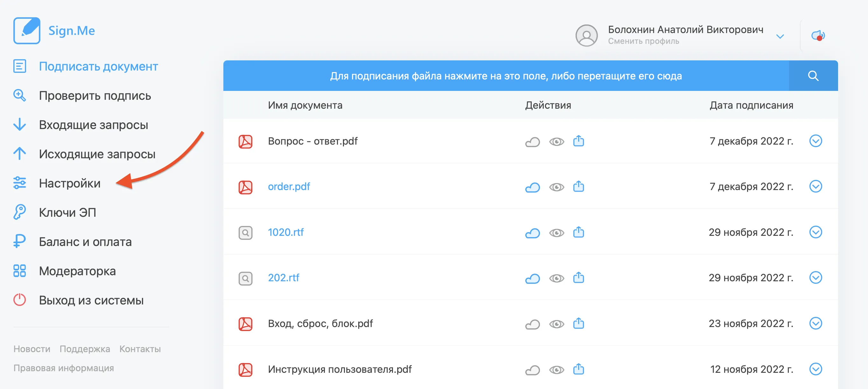This screenshot has width=868, height=389.
Task: Click Выход из системы to log out
Action: pyautogui.click(x=91, y=300)
